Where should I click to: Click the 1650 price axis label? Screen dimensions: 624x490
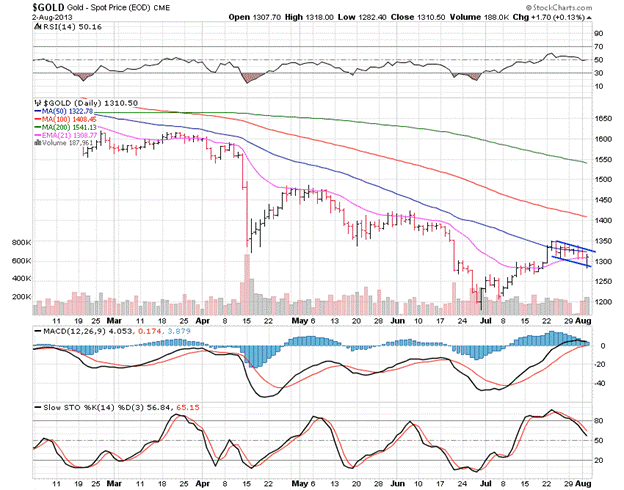[603, 119]
